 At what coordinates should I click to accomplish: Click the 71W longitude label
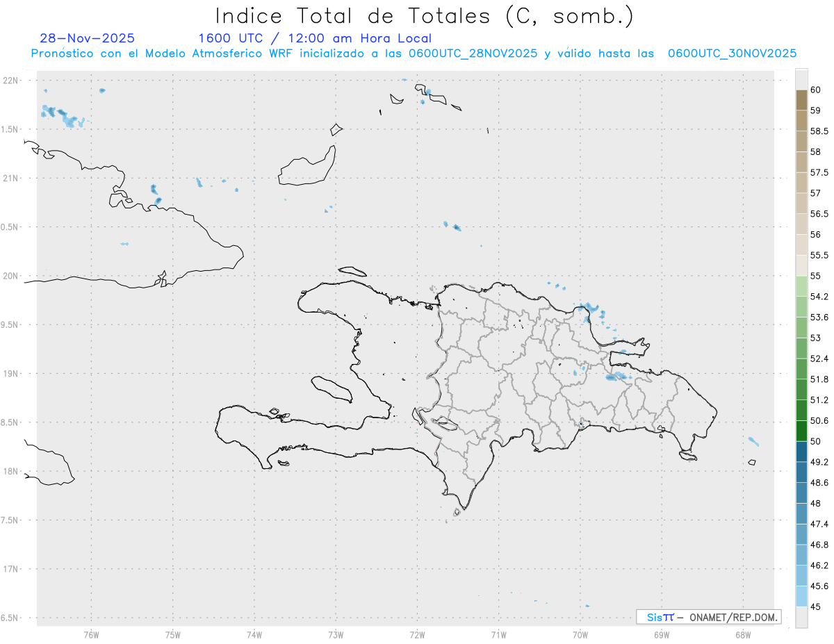498,634
